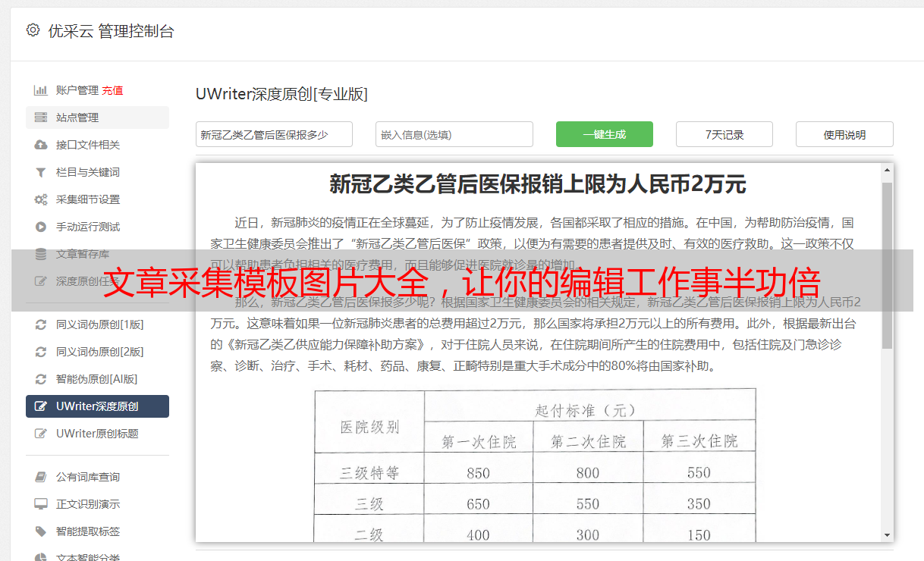The width and height of the screenshot is (924, 561).
Task: Click the filter icon for 栏目与关键词
Action: (41, 172)
